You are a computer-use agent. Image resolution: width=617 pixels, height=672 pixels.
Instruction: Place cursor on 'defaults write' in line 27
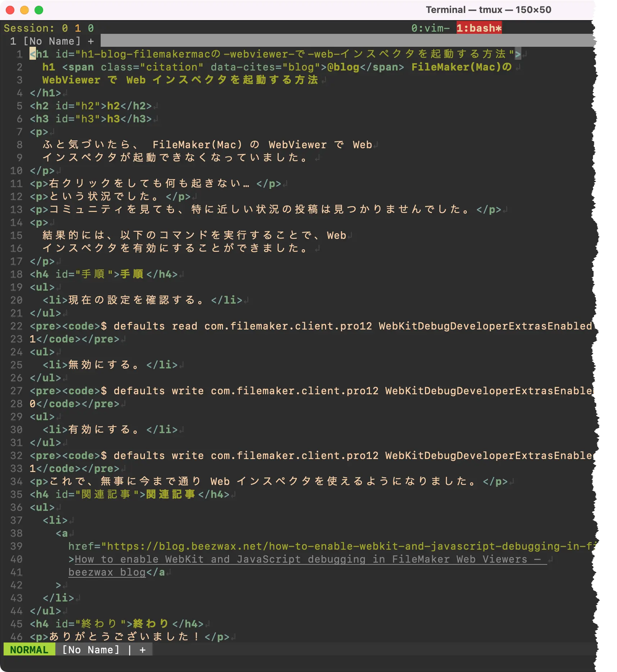pyautogui.click(x=158, y=391)
